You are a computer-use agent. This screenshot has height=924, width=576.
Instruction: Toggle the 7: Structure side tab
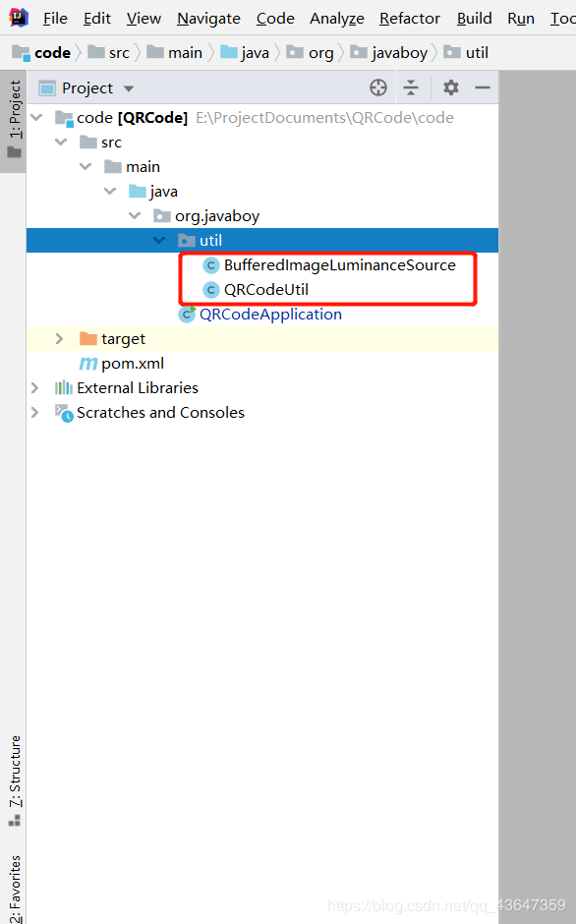(14, 780)
